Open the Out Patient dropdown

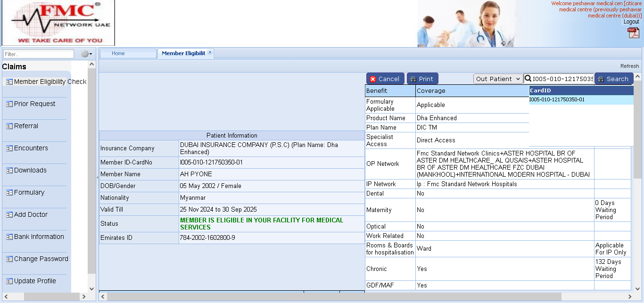498,79
